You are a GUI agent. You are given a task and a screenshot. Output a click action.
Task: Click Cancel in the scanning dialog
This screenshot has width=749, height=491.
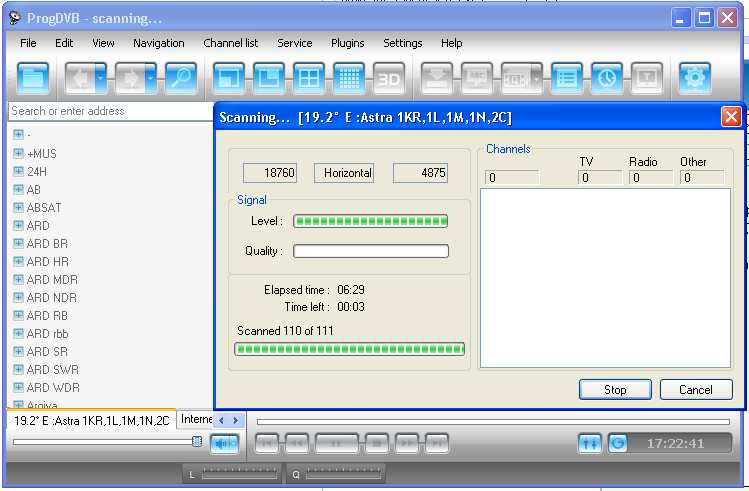695,390
